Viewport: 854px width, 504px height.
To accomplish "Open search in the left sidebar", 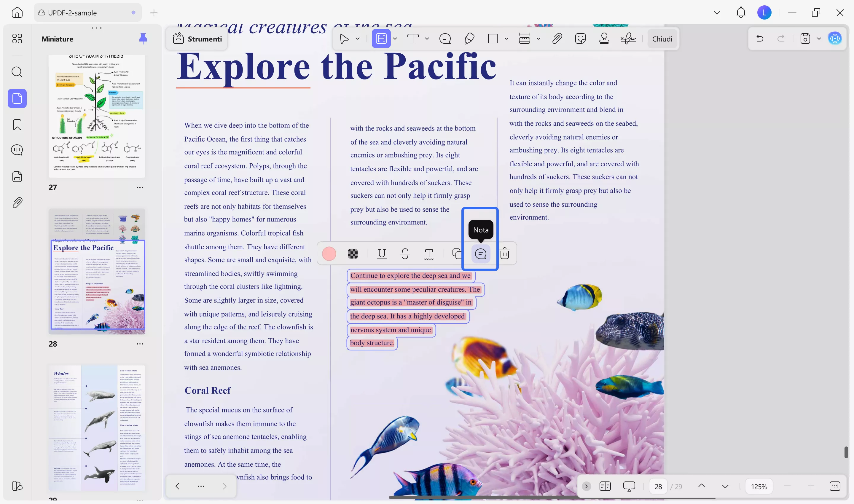I will pos(17,72).
